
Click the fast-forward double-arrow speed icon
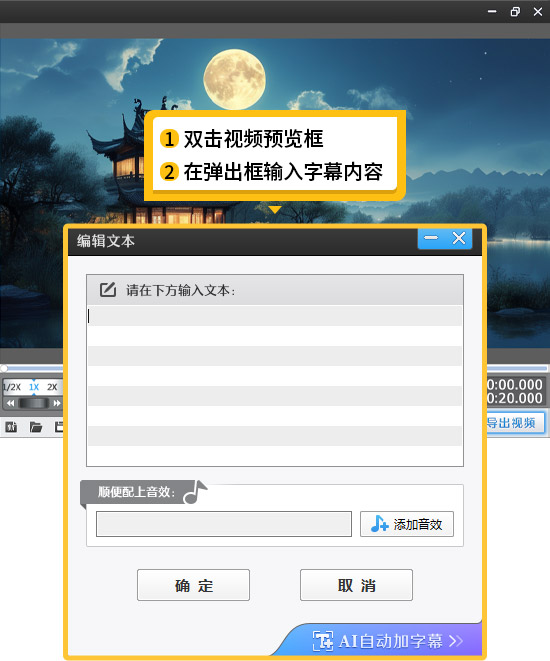coord(57,403)
